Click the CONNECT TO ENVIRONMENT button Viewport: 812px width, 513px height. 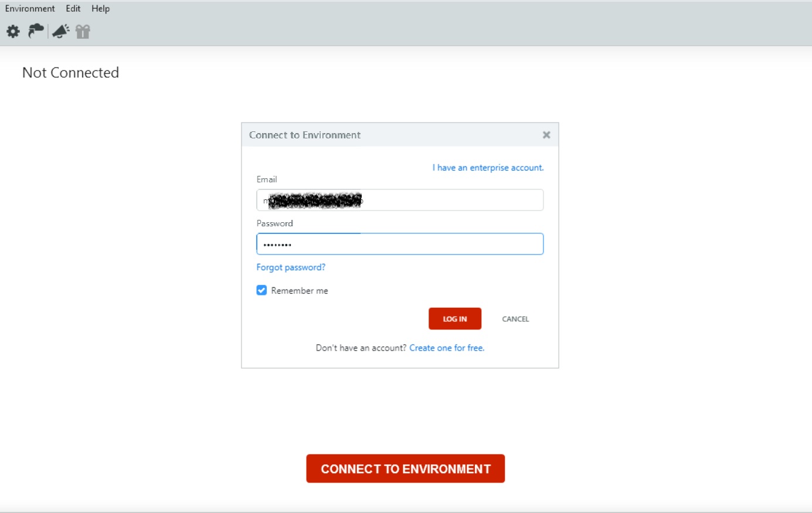405,468
